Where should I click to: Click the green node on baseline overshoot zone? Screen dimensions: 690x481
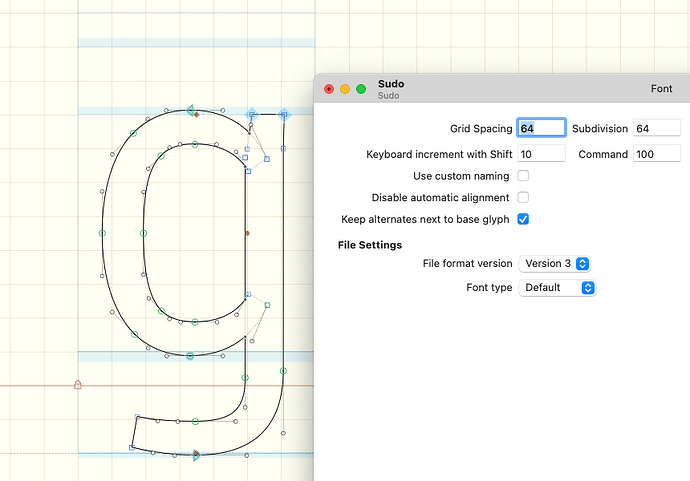pos(190,356)
